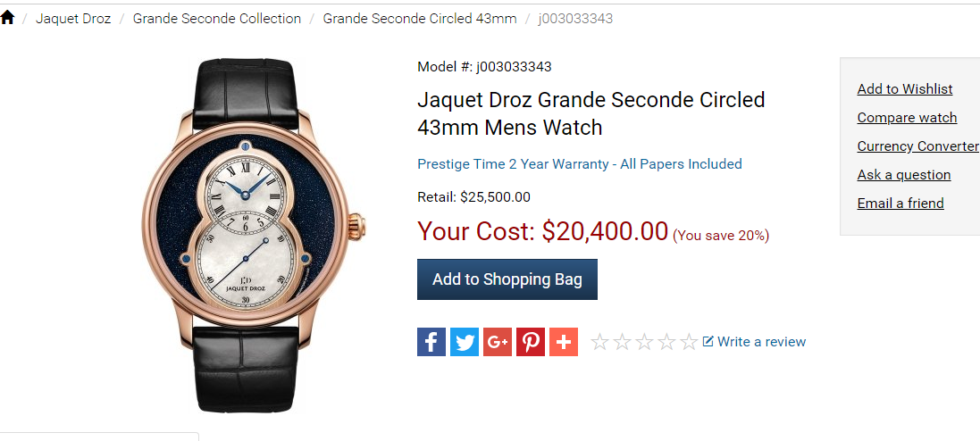Pin watch on Pinterest

click(531, 342)
